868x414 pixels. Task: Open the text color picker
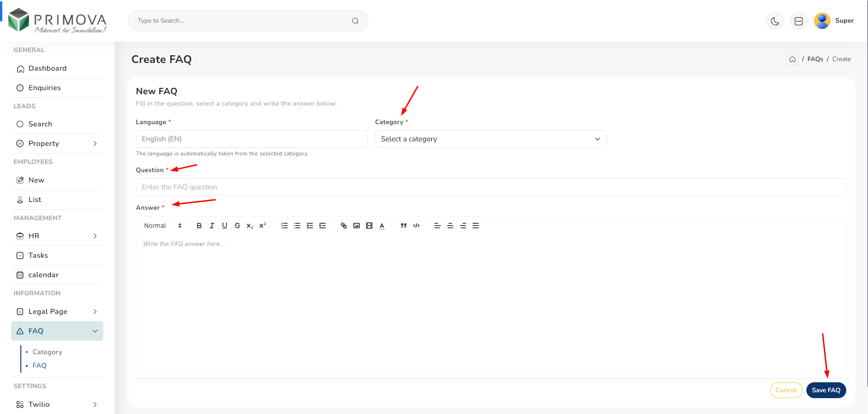point(382,226)
